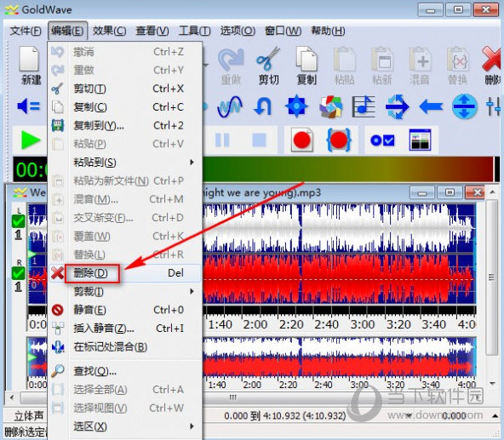Click the Pause playback button

222,140
